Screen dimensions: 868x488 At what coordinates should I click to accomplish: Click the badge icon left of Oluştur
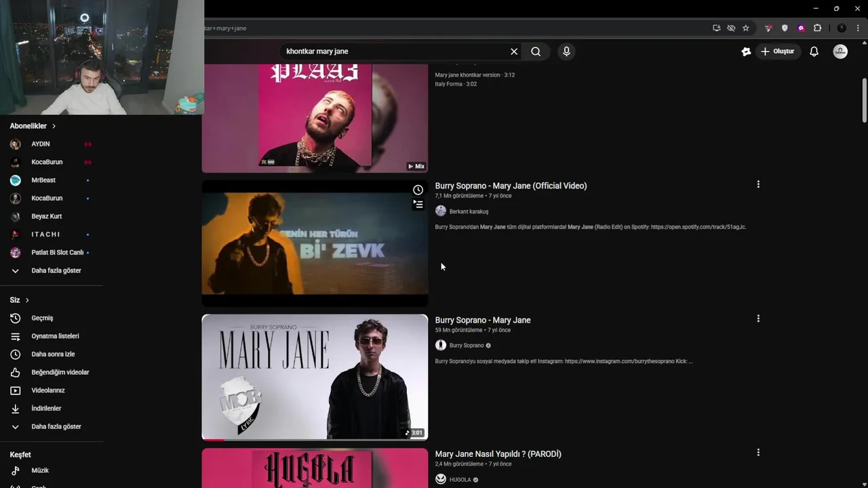tap(746, 52)
